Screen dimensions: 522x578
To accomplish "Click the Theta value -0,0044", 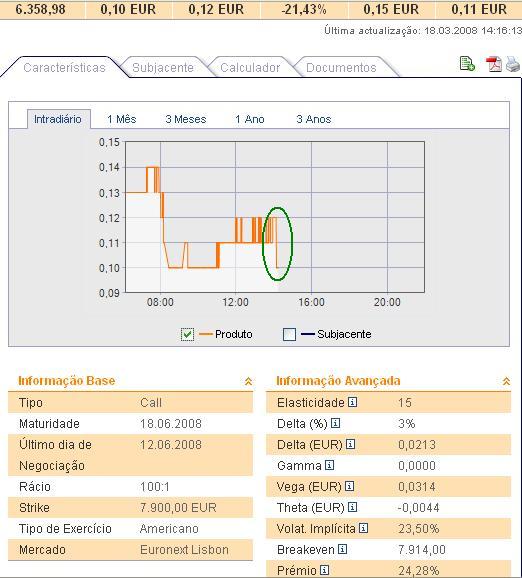I will [x=419, y=508].
